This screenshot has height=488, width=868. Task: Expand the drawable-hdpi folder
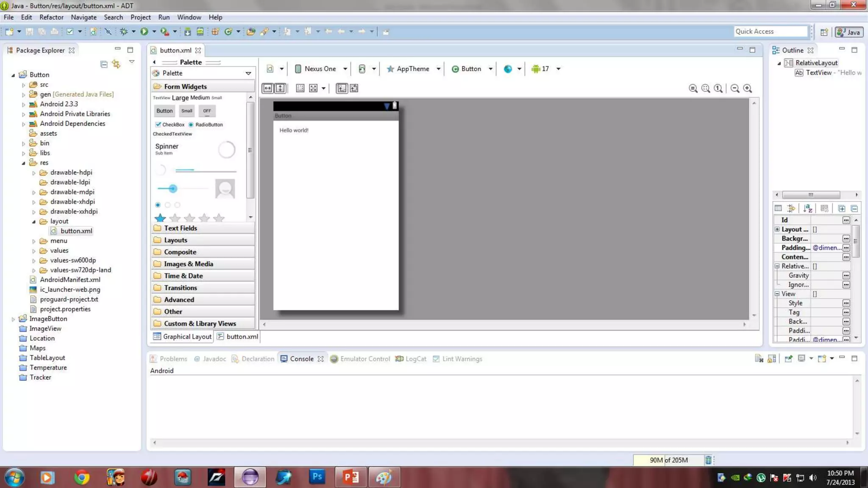[34, 172]
